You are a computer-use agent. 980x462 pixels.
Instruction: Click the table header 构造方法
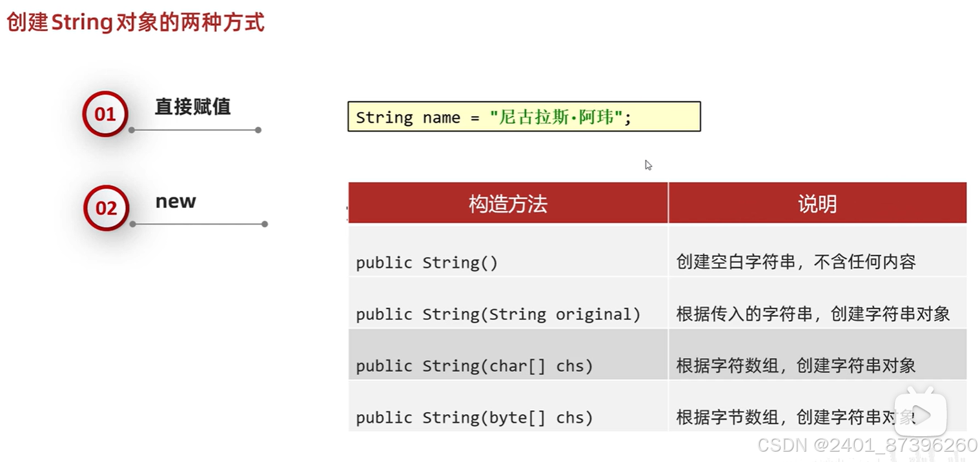pos(508,204)
